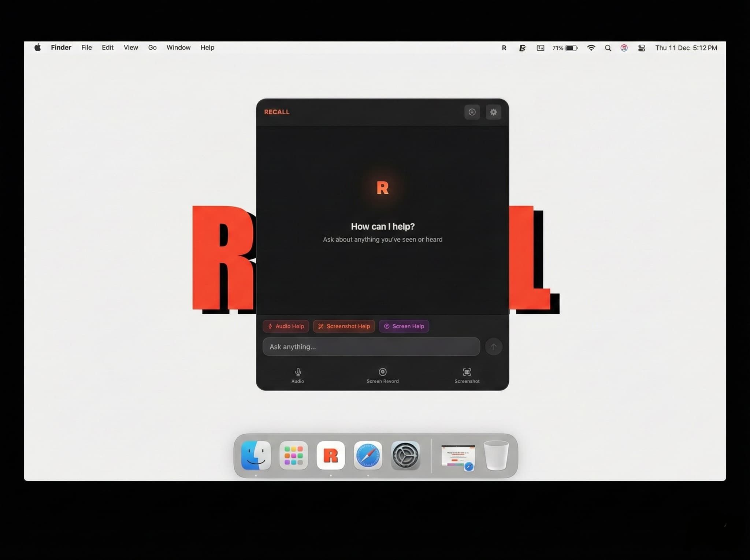This screenshot has width=750, height=560.
Task: Toggle Wi-Fi via the menu bar icon
Action: click(x=591, y=48)
